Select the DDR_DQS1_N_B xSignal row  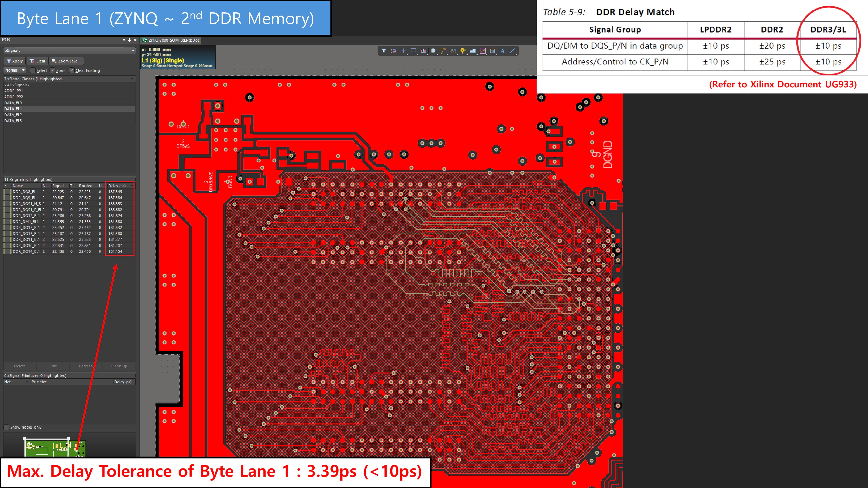coord(69,204)
